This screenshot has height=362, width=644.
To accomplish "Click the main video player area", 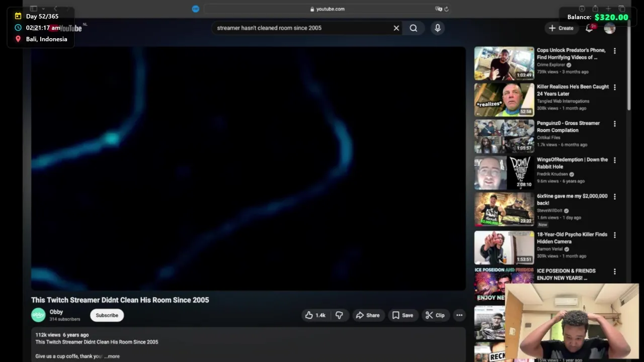I will pos(249,168).
